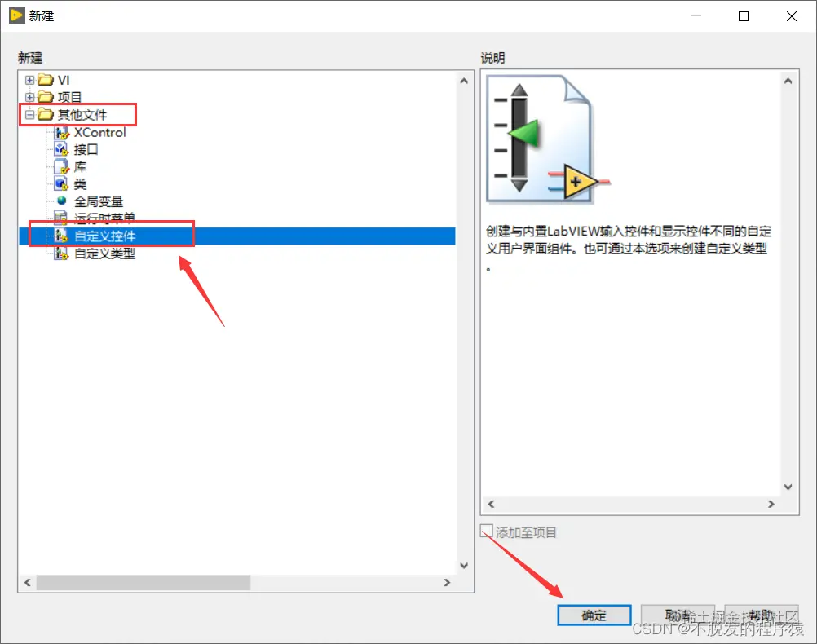Collapse the 其他文件 folder node
Viewport: 817px width, 644px height.
click(29, 115)
